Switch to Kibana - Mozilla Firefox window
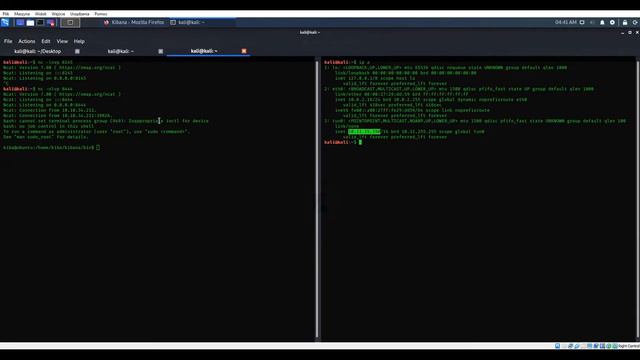The image size is (640, 360). (134, 22)
